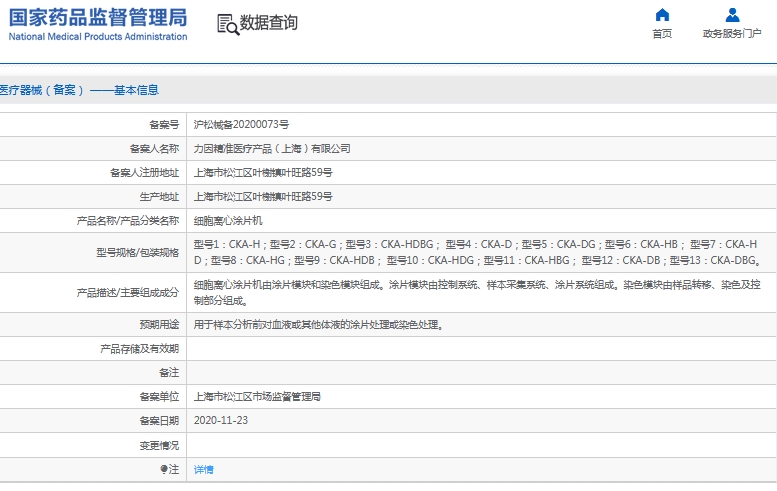The image size is (777, 491).
Task: Open the 政务服务门户 user icon
Action: point(732,15)
